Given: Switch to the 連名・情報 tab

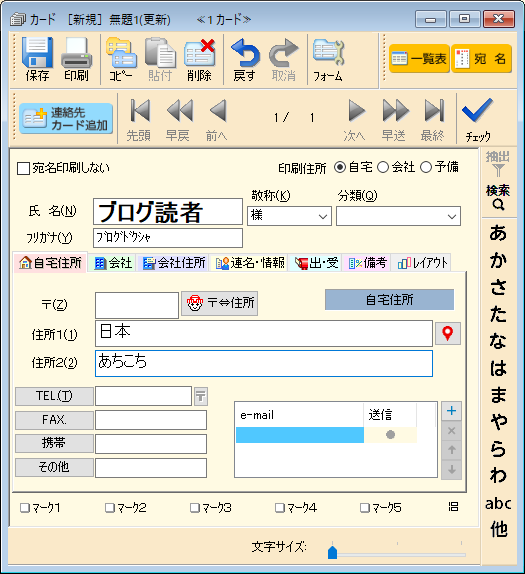Looking at the screenshot, I should (250, 263).
